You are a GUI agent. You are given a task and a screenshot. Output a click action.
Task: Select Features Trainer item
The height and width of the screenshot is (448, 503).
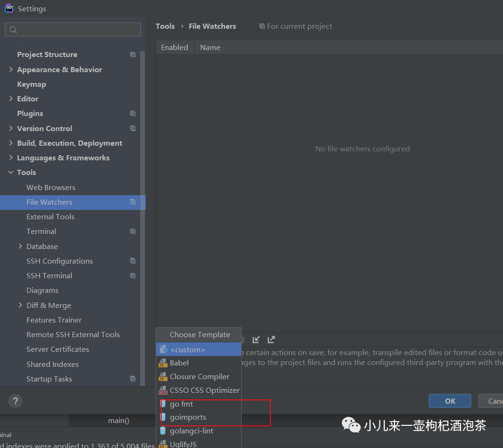54,320
